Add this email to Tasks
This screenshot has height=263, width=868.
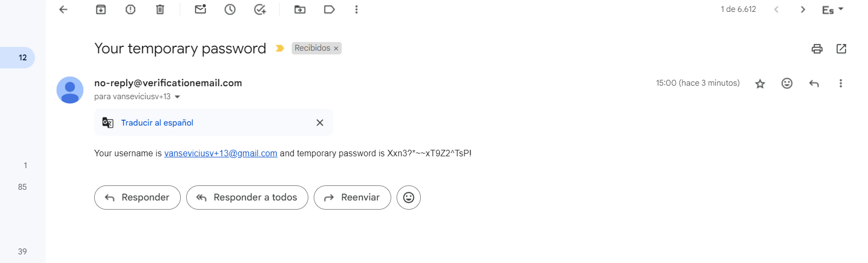[260, 9]
